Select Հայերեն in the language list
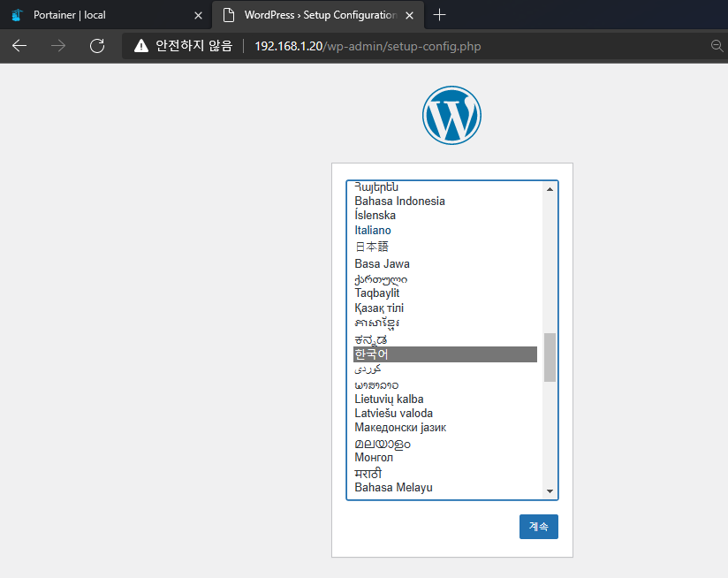This screenshot has width=728, height=578. point(445,186)
